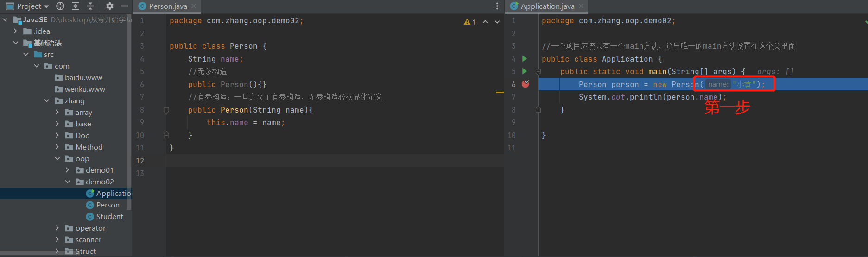
Task: Click Collapse All icon in Project panel
Action: 90,6
